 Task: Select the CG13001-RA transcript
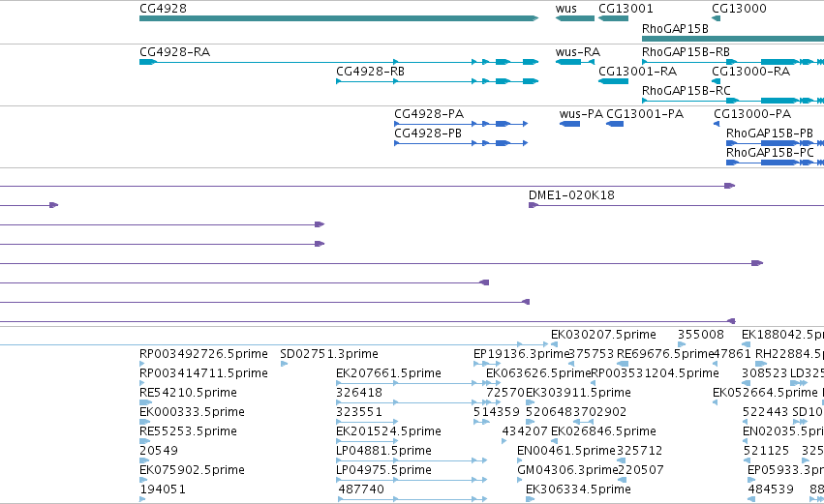click(x=613, y=81)
